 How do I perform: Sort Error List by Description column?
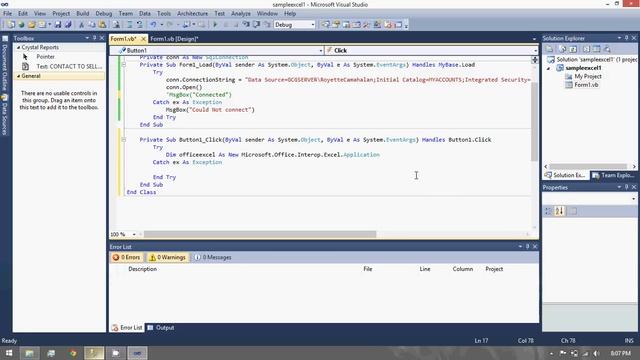click(x=142, y=269)
